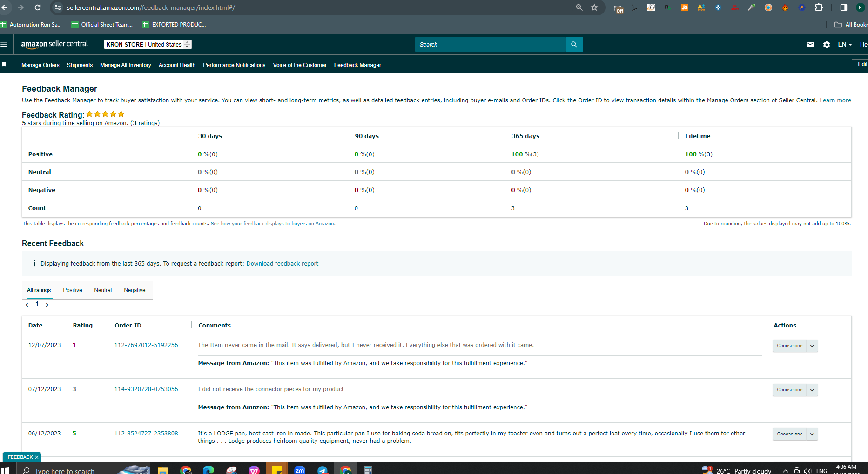The height and width of the screenshot is (474, 868).
Task: Click the site information icon in address bar
Action: [x=58, y=7]
